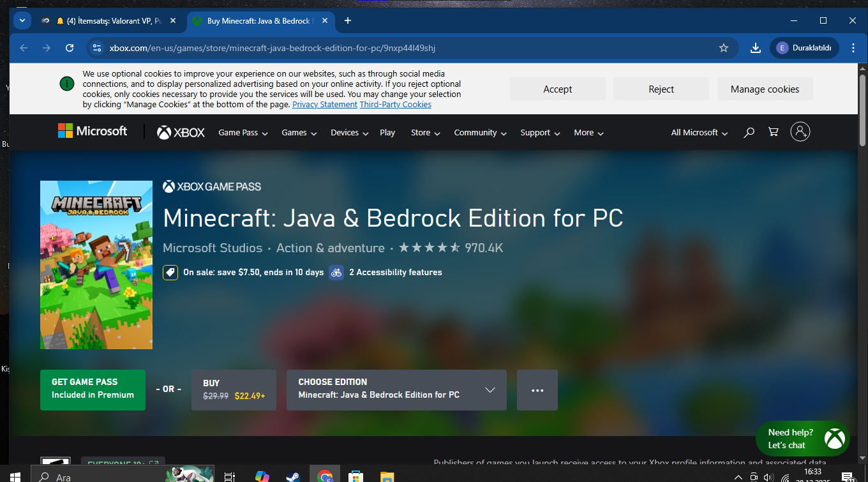The width and height of the screenshot is (868, 482).
Task: Click the Chrome profile Duraklatıldı button
Action: click(804, 48)
